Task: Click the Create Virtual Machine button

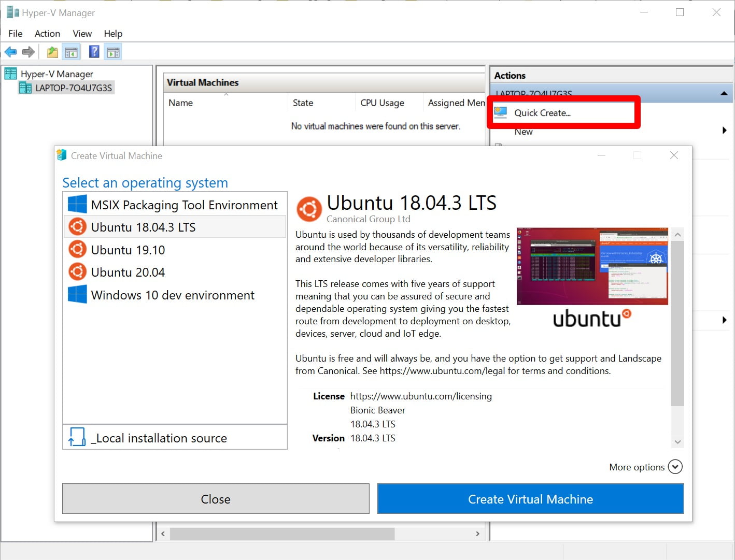Action: pyautogui.click(x=530, y=499)
